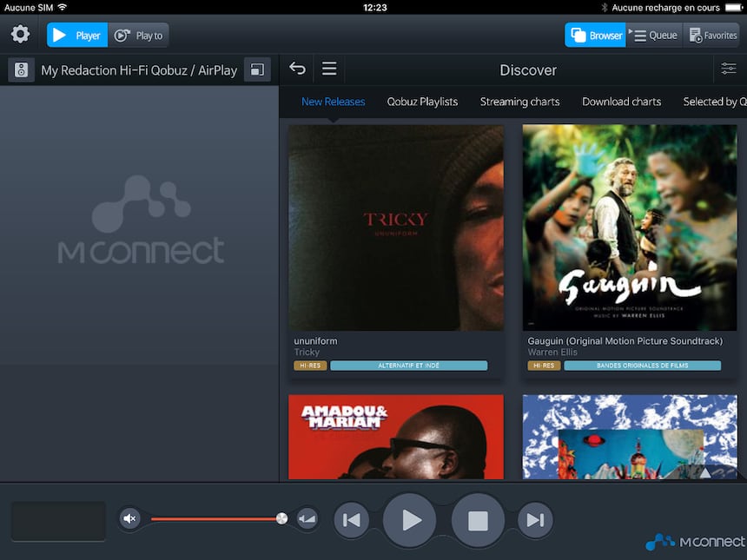Image resolution: width=747 pixels, height=560 pixels.
Task: Open Discover filter options icon
Action: point(729,69)
